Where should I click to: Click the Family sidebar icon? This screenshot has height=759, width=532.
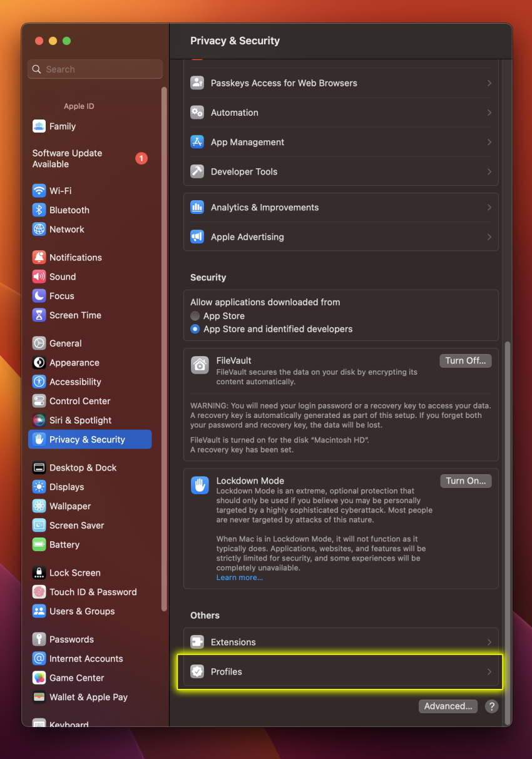coord(39,126)
